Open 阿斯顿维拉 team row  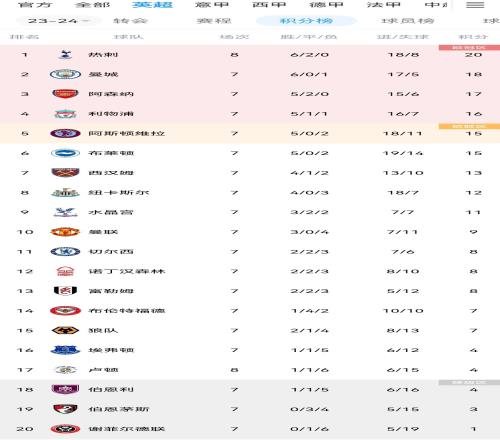click(250, 133)
